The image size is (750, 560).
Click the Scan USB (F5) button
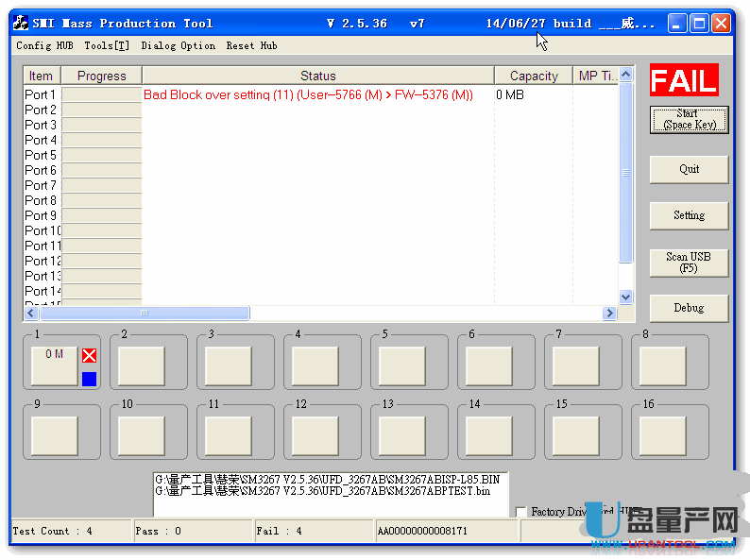689,262
